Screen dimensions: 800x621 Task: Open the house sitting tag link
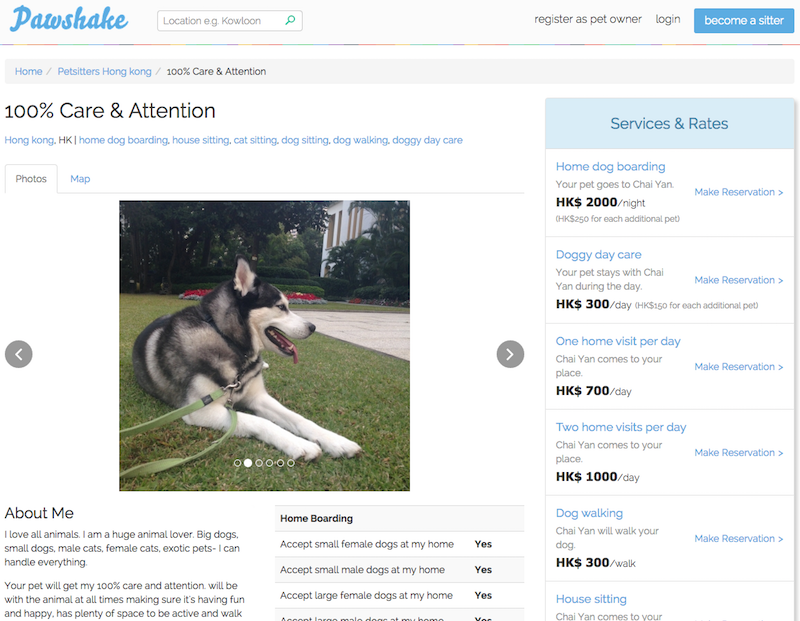201,140
